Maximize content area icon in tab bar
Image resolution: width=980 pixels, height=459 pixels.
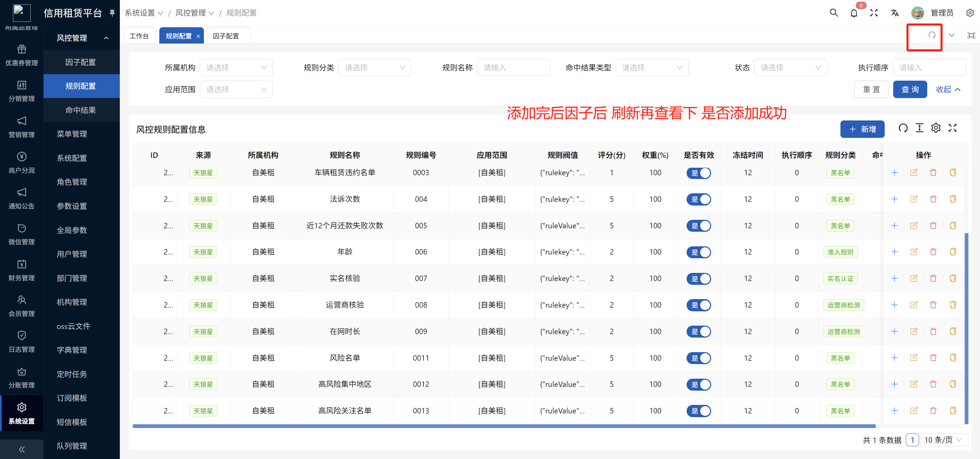click(971, 35)
